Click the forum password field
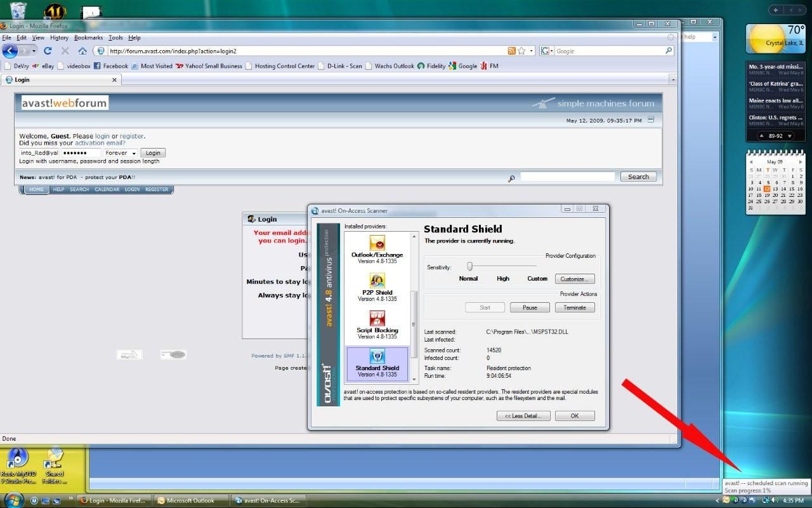 tap(81, 153)
